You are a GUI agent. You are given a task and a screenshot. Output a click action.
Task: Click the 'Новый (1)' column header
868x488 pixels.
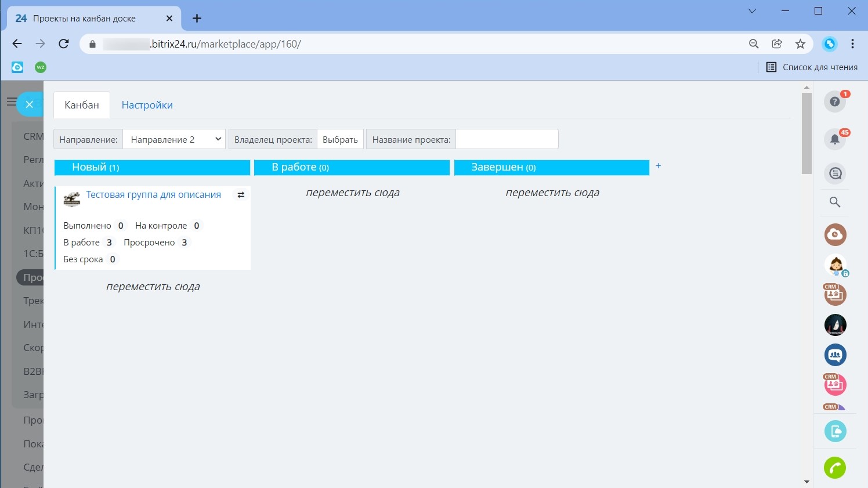click(152, 167)
